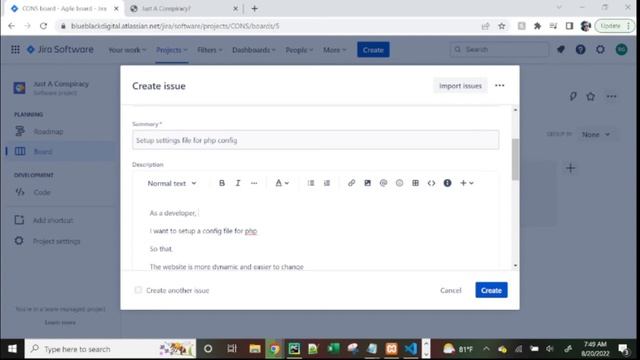Open the Your work menu
640x360 pixels.
point(127,50)
